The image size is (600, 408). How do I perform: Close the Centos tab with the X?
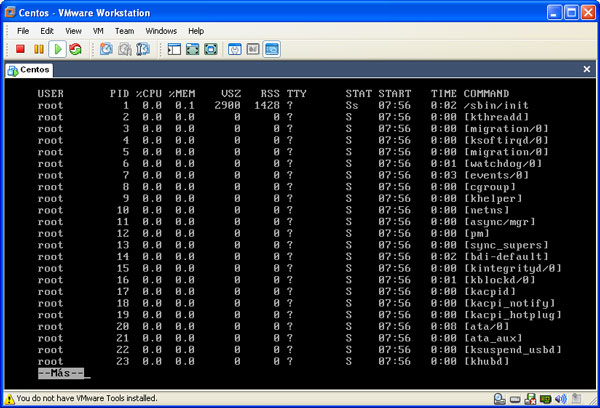pyautogui.click(x=588, y=70)
